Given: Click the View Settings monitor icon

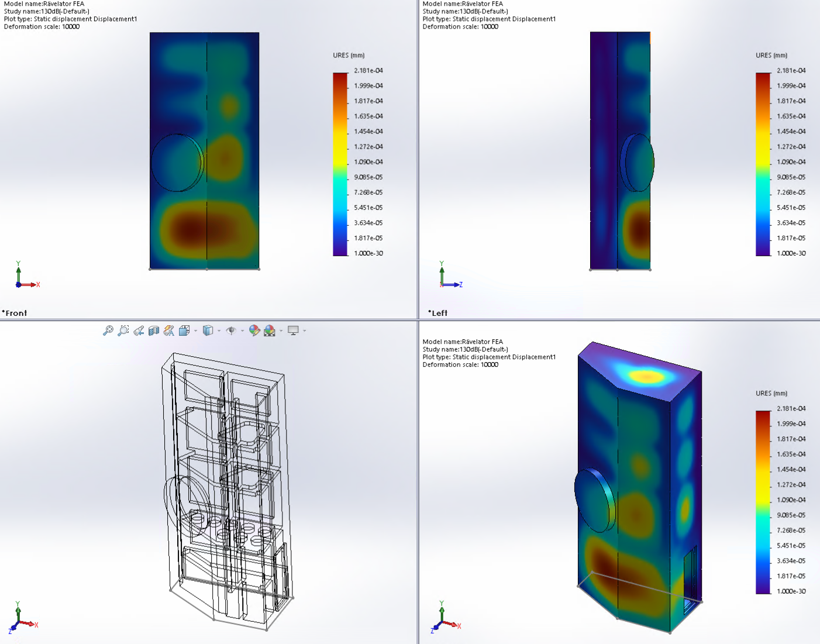Looking at the screenshot, I should [293, 330].
